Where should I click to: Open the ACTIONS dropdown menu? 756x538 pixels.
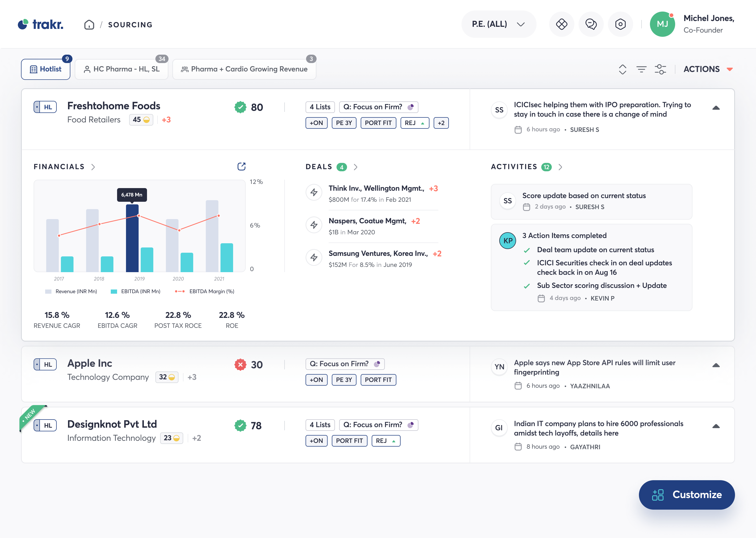[x=708, y=69]
